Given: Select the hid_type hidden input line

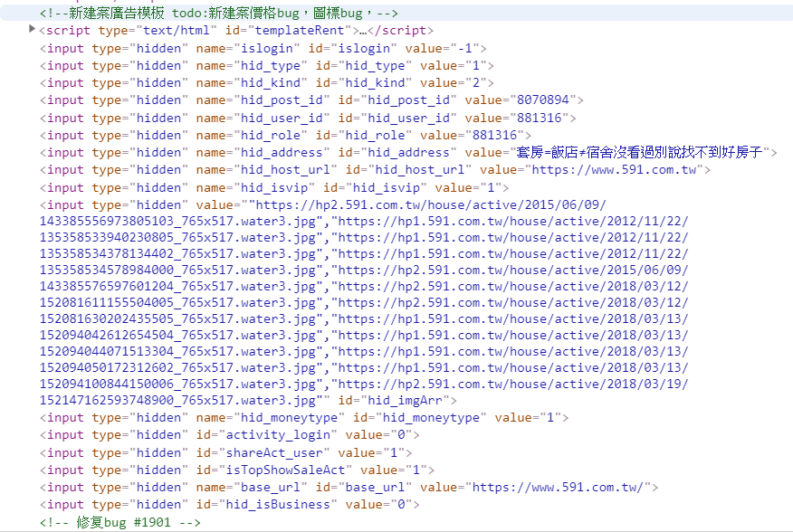Looking at the screenshot, I should click(266, 65).
